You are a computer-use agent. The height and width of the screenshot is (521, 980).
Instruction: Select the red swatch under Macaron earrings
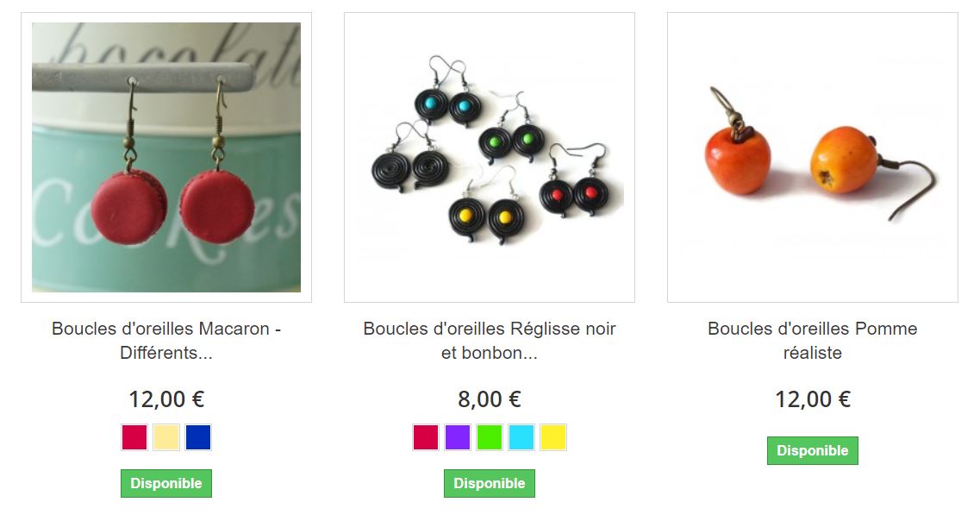coord(134,437)
